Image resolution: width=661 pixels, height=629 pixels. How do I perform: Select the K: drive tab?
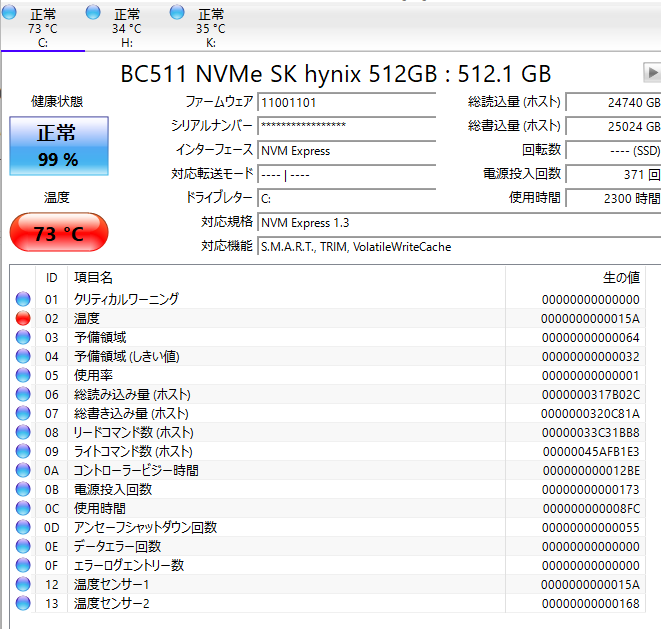[210, 29]
